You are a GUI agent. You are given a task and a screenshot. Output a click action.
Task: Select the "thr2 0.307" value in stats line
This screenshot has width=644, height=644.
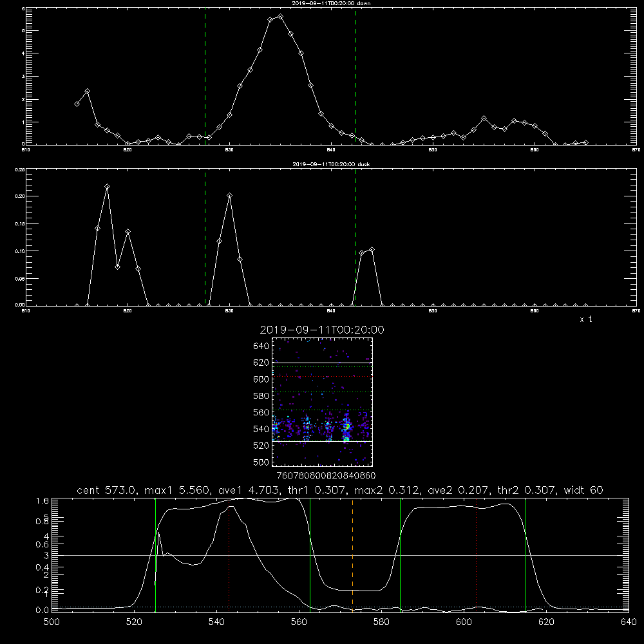(527, 490)
